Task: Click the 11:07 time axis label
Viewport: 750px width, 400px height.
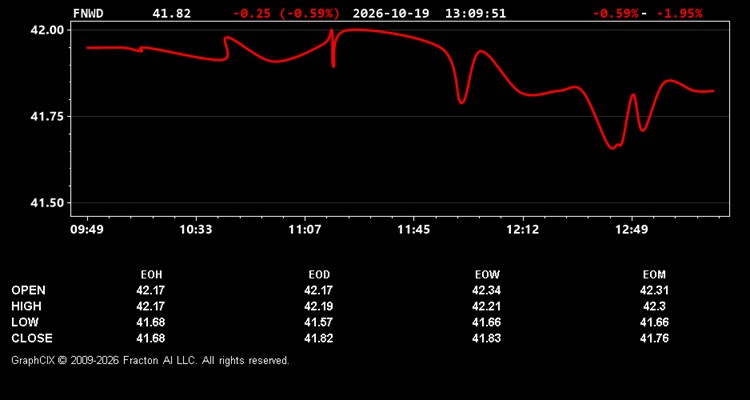Action: coord(305,230)
